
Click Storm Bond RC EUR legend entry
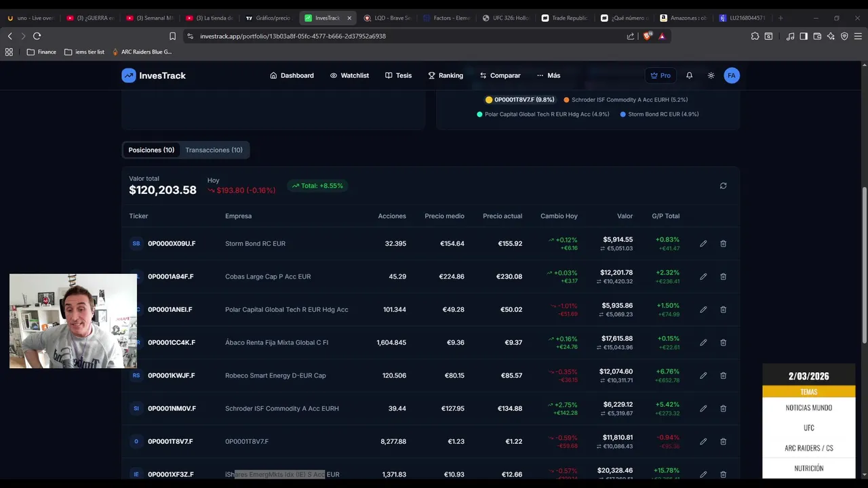coord(659,114)
